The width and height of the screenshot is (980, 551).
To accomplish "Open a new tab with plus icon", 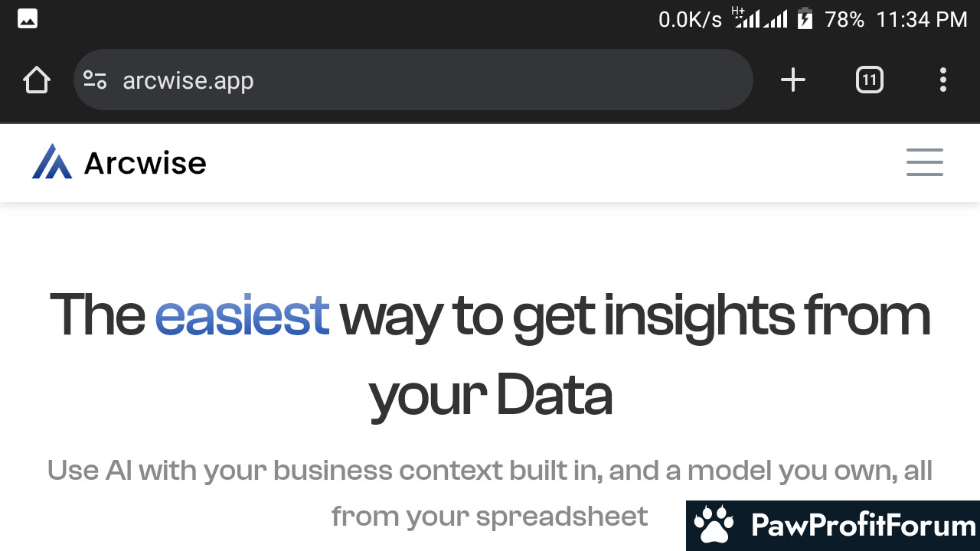I will coord(793,80).
